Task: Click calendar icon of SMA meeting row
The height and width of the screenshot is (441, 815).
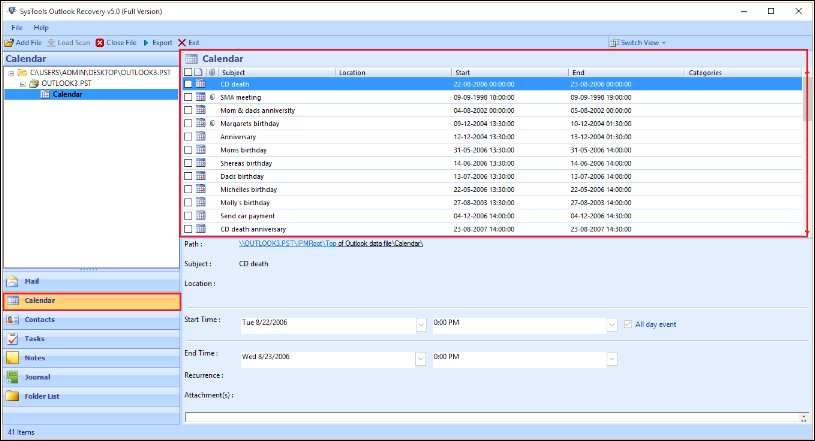Action: pyautogui.click(x=201, y=97)
